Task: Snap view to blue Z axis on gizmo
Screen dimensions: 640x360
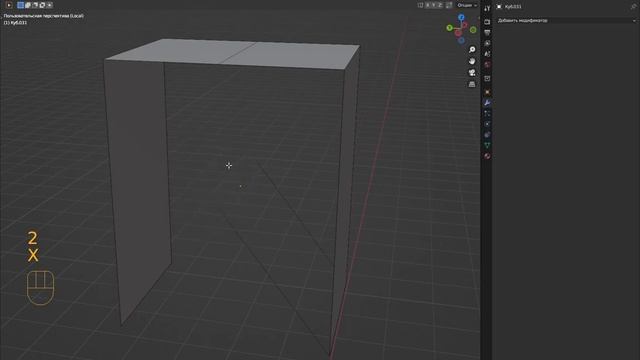Action: (461, 17)
